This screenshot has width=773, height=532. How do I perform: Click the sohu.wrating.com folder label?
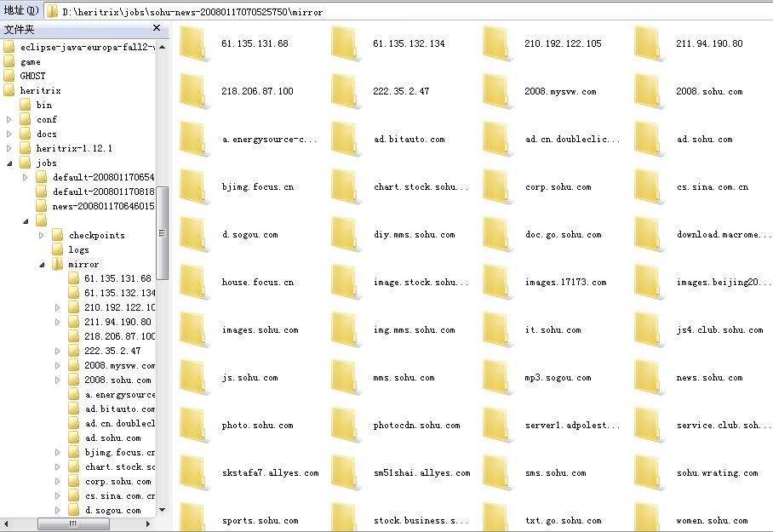point(718,472)
